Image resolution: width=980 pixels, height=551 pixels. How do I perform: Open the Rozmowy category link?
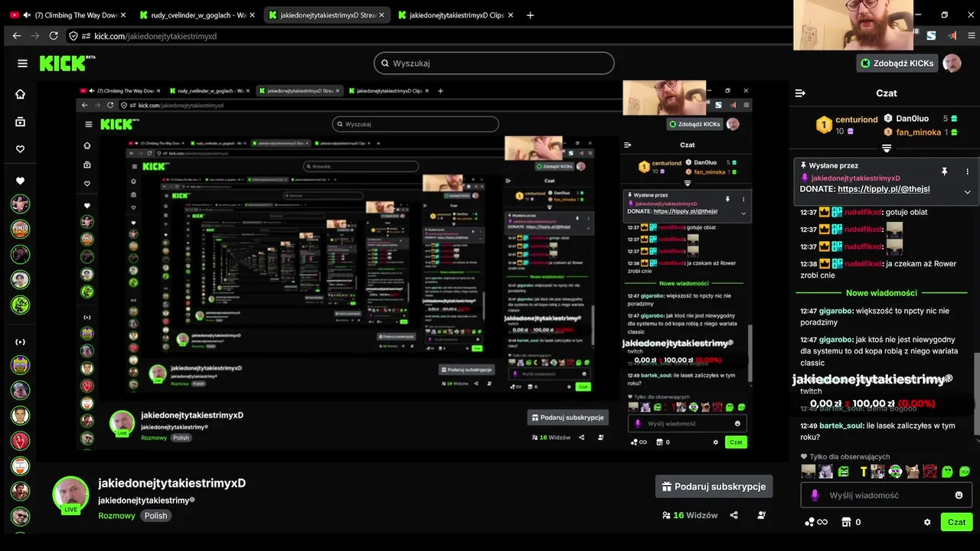tap(116, 516)
